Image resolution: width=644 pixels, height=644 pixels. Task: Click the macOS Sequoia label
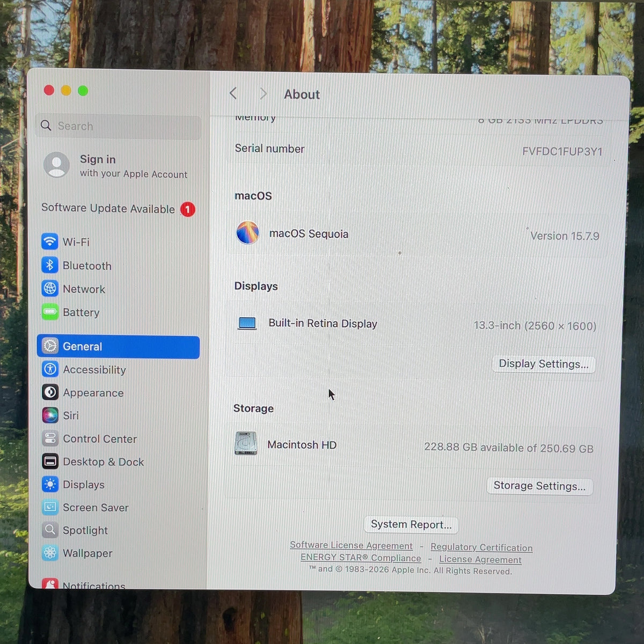[309, 233]
